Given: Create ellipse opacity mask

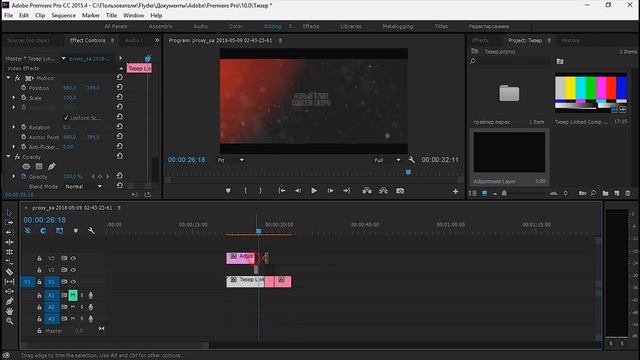Looking at the screenshot, I should coord(26,167).
